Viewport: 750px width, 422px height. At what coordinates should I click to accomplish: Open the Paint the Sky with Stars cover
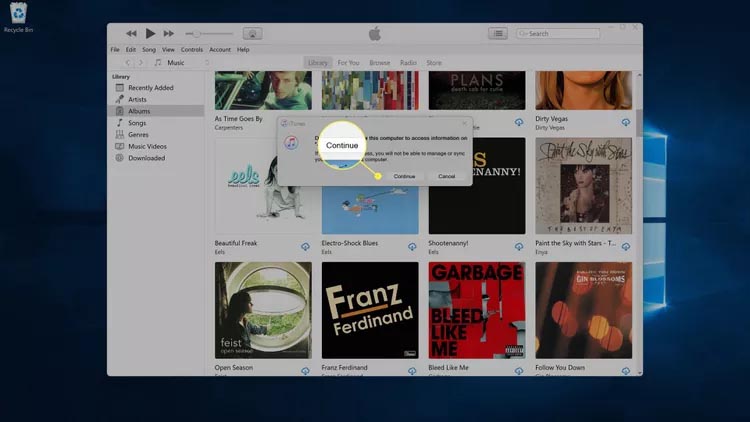[584, 186]
